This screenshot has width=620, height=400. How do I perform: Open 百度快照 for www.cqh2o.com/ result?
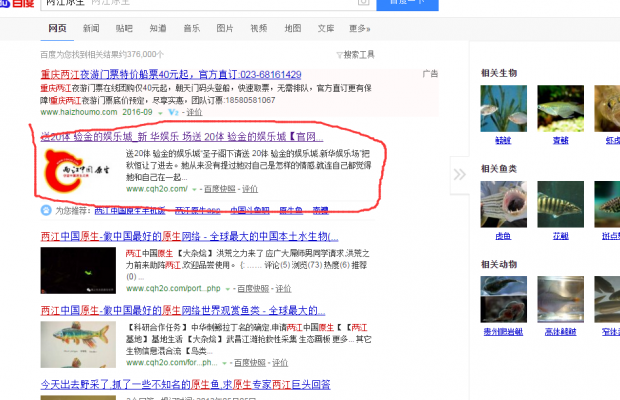[220, 189]
